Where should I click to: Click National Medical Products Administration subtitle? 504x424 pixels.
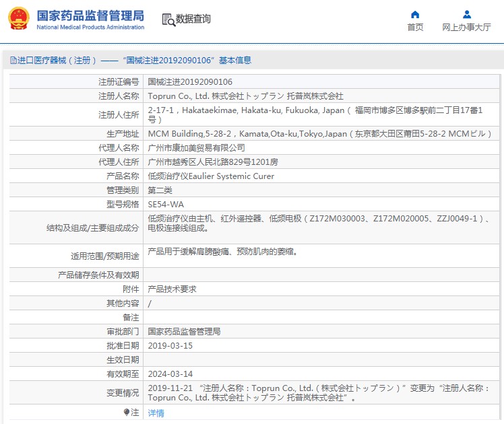90,28
